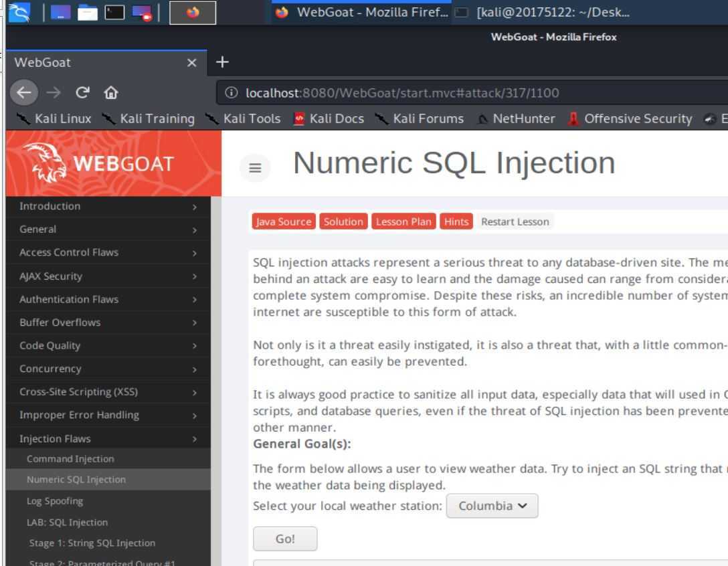Collapse the Injection Flaws category

click(108, 439)
